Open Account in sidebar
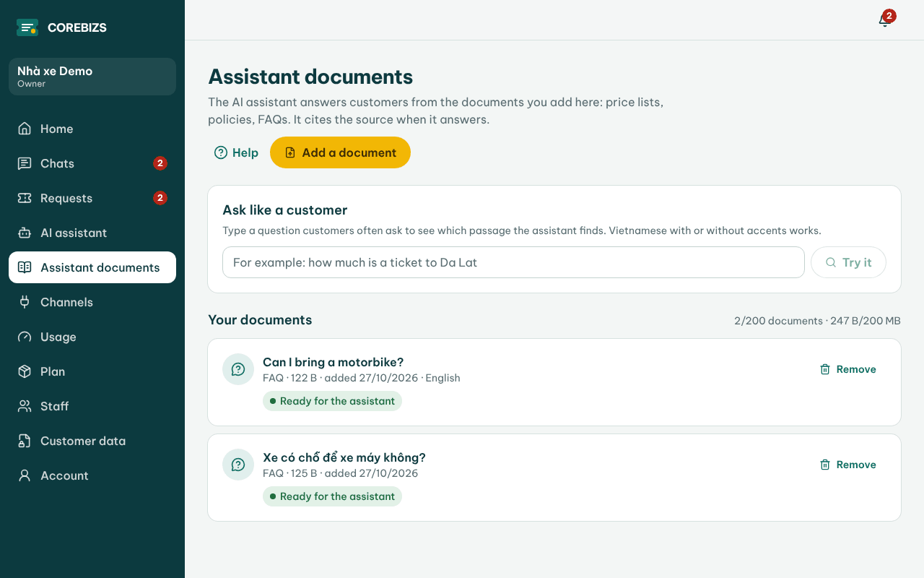 92,475
